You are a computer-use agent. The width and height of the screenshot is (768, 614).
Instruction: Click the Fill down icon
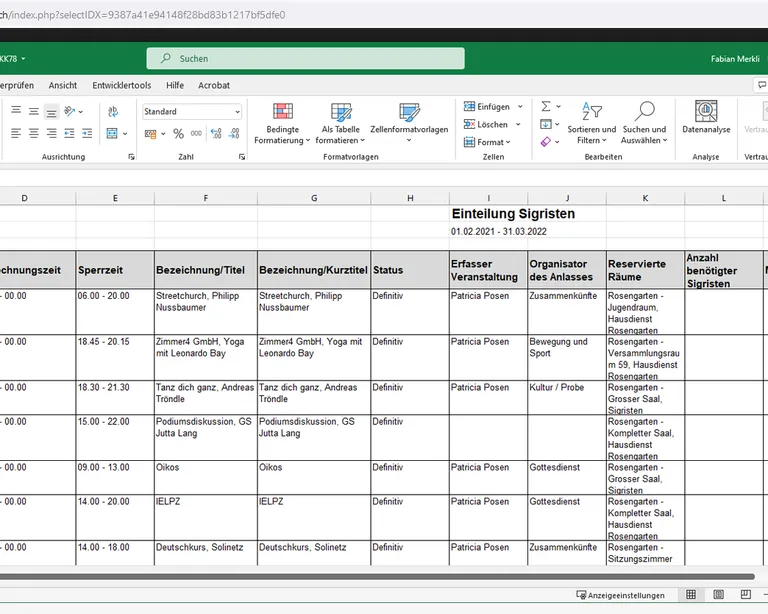coord(546,124)
